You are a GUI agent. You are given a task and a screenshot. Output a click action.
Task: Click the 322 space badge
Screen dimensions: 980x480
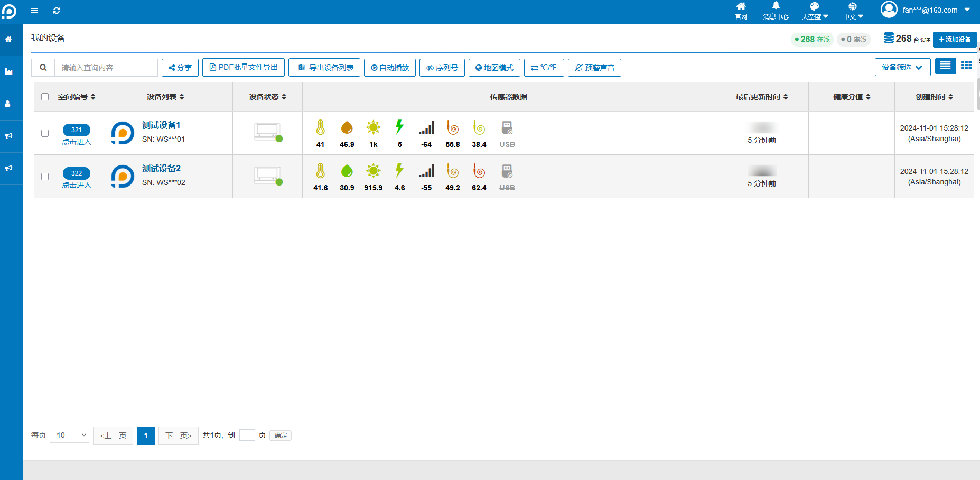pyautogui.click(x=77, y=173)
